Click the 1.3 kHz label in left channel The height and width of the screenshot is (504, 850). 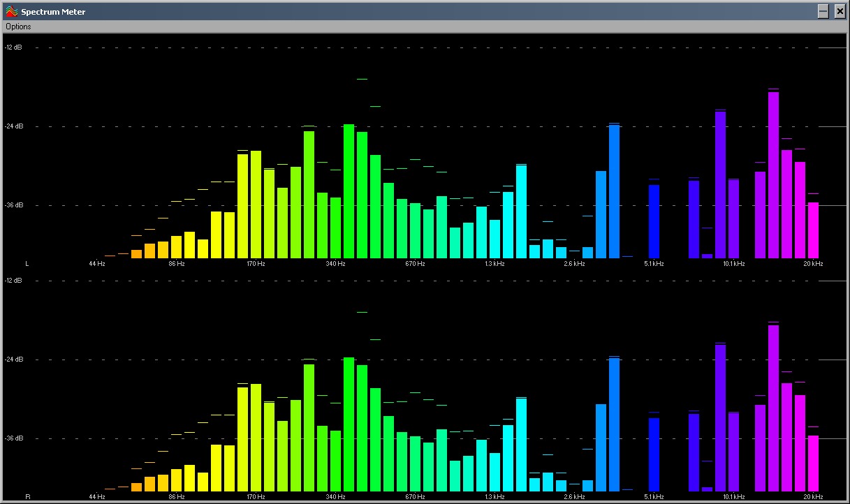click(494, 264)
